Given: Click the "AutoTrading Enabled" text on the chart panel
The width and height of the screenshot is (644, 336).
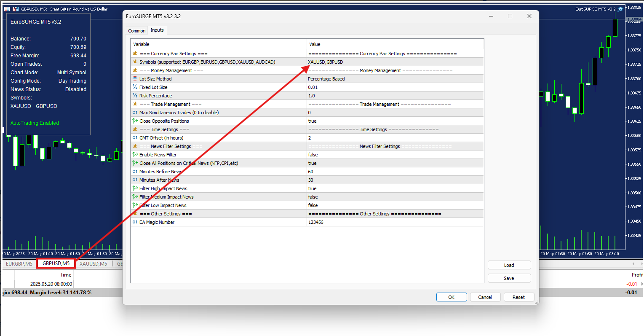Looking at the screenshot, I should [x=35, y=123].
